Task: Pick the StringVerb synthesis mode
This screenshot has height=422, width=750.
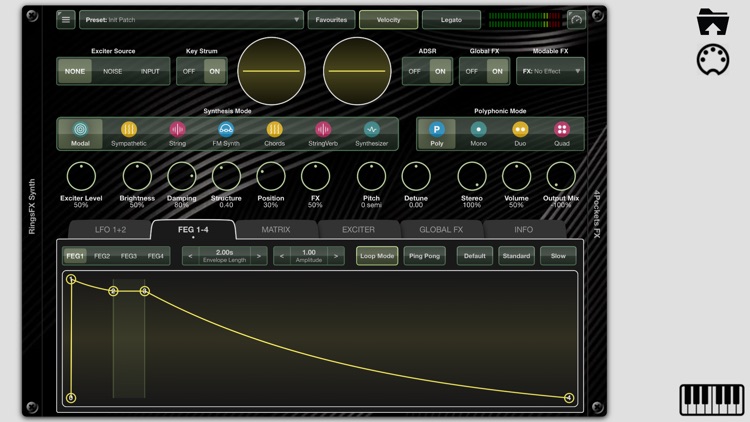Action: (323, 130)
